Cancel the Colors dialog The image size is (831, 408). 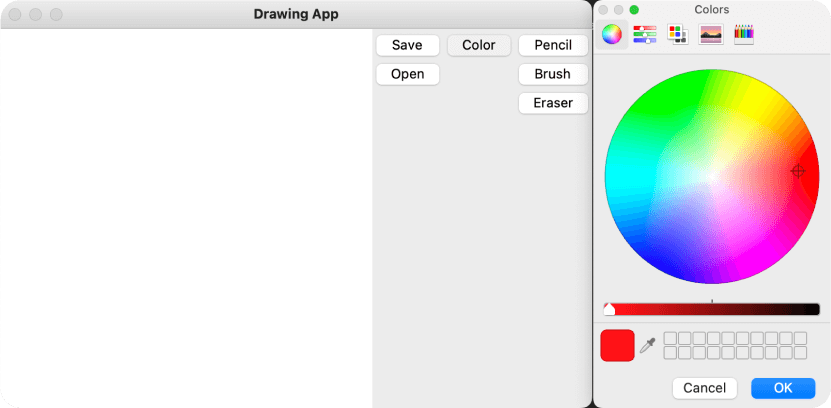click(705, 388)
